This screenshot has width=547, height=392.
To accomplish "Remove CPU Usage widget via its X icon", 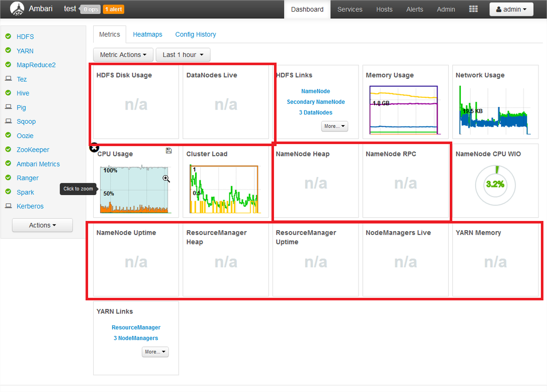I will click(x=94, y=147).
